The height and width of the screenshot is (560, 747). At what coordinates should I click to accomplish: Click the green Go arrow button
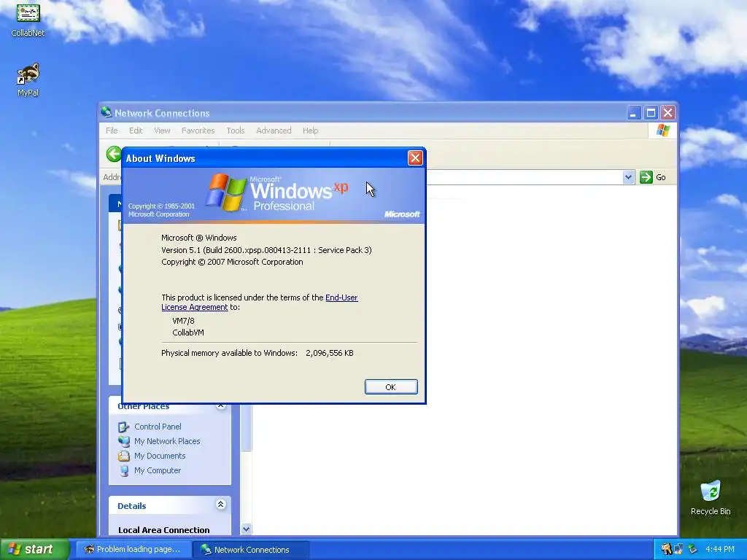pos(646,177)
